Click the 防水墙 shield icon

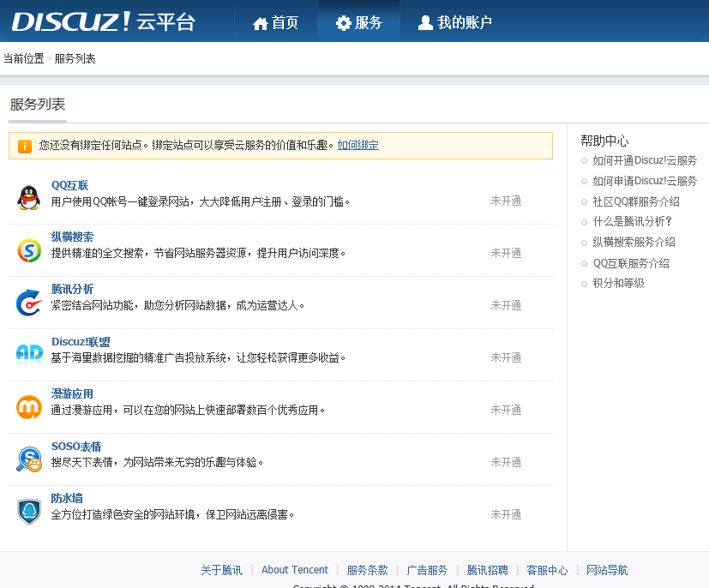(29, 512)
